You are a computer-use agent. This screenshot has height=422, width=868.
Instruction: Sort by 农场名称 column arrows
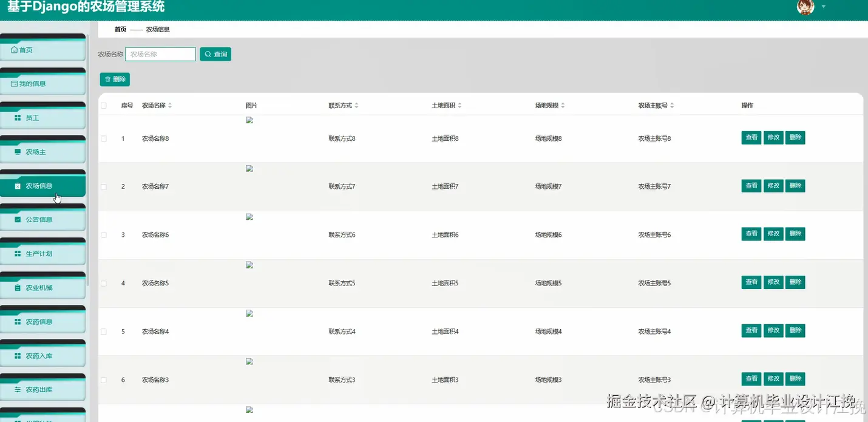pyautogui.click(x=170, y=106)
